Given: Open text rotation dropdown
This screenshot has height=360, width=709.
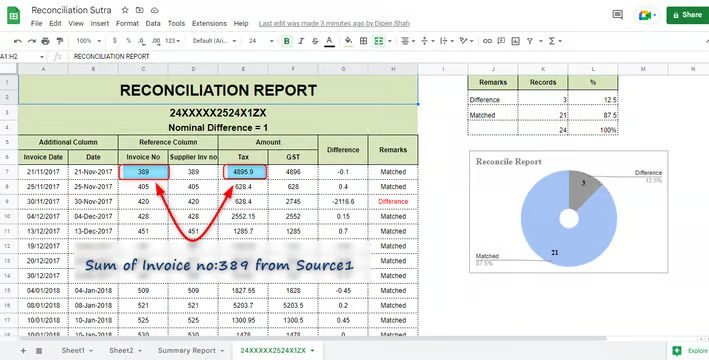Looking at the screenshot, I should click(466, 41).
